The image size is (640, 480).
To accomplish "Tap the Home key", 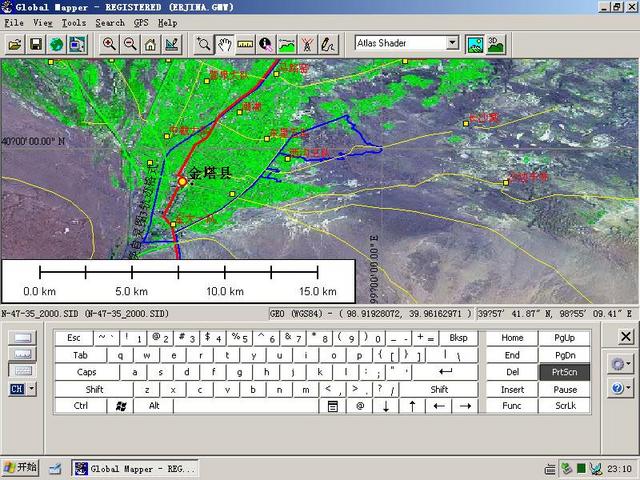I will [512, 338].
